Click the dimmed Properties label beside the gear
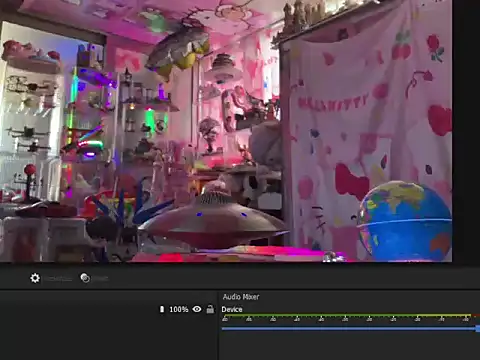The height and width of the screenshot is (360, 480). pyautogui.click(x=58, y=278)
